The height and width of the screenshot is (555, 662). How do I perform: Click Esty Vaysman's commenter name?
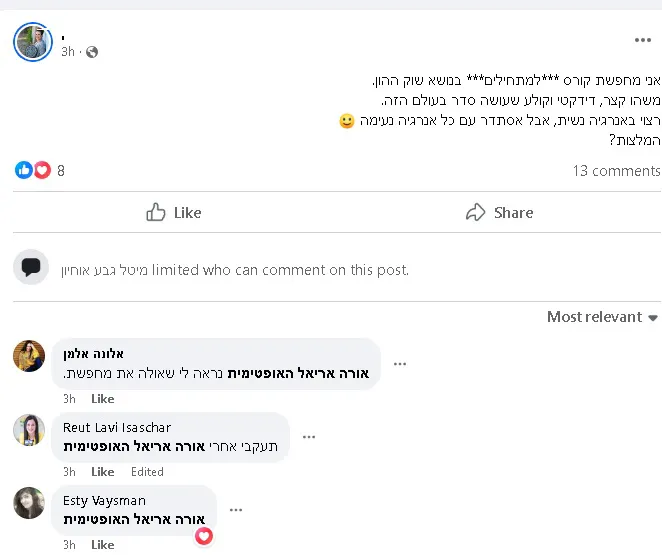(x=104, y=501)
